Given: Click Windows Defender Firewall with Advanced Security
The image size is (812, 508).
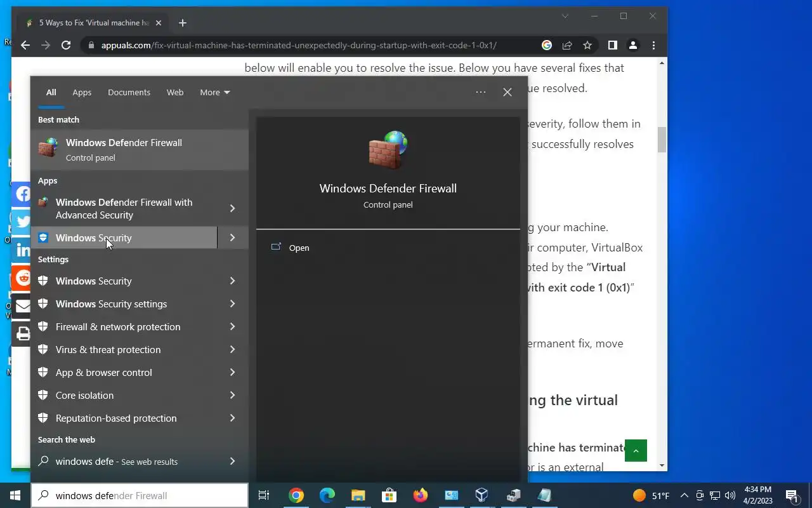Looking at the screenshot, I should [124, 208].
